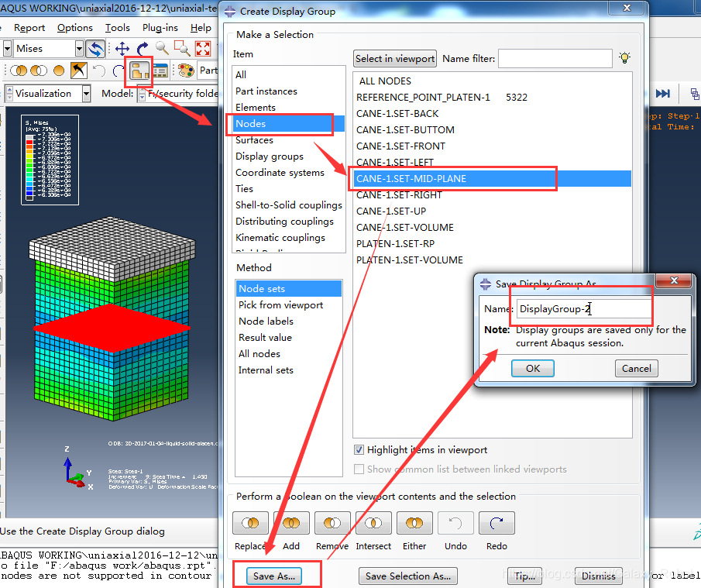Viewport: 701px width, 588px height.
Task: Open the Create Display Group toolbar icon
Action: click(139, 70)
